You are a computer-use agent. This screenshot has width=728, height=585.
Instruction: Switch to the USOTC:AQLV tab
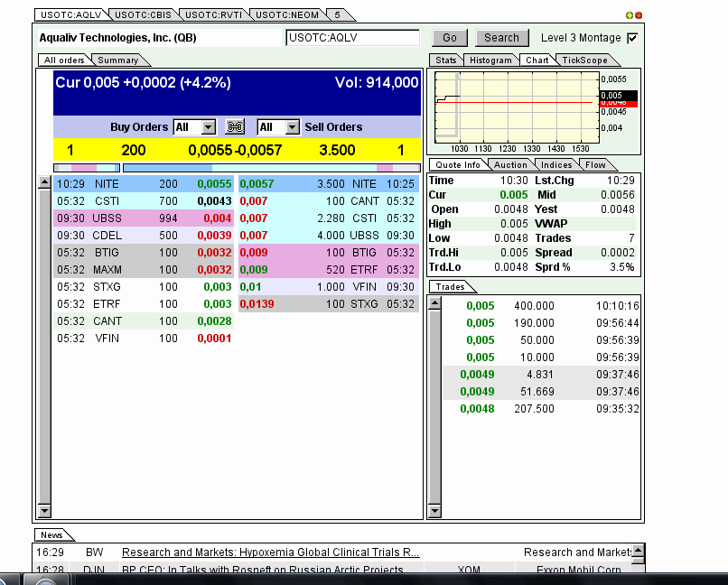click(71, 14)
